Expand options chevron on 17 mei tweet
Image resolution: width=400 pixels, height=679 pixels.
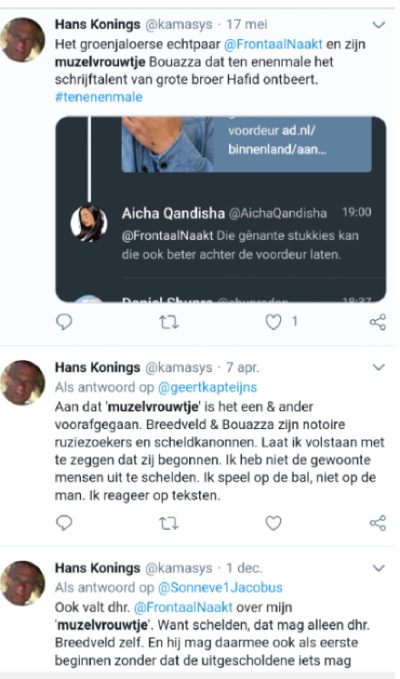[x=379, y=25]
